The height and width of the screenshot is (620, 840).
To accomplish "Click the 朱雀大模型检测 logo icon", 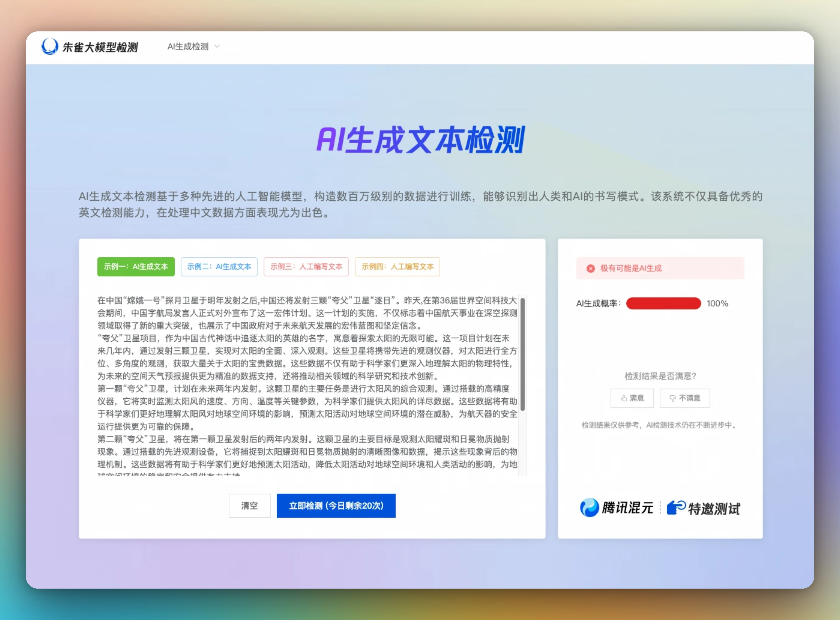I will (50, 47).
